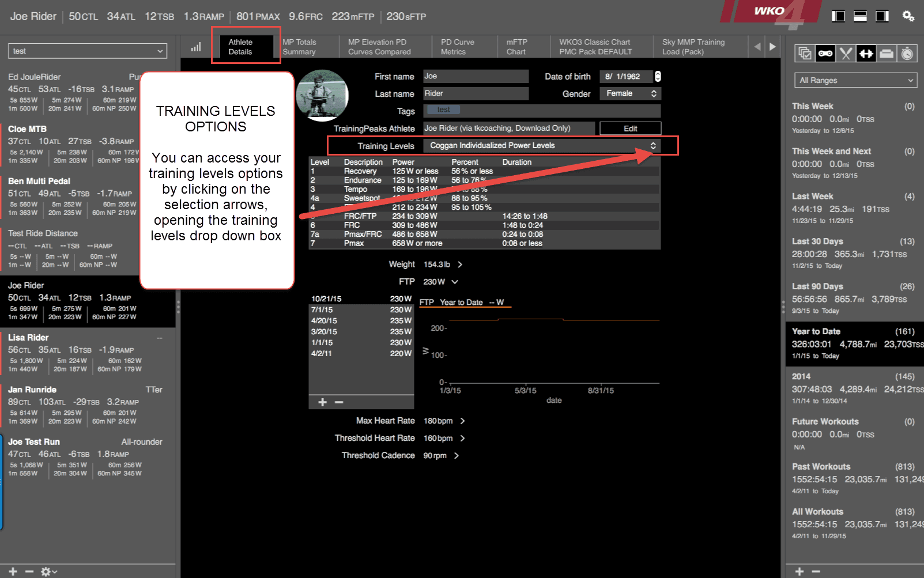Viewport: 924px width, 578px height.
Task: Click the athlete profile photo
Action: tap(322, 96)
